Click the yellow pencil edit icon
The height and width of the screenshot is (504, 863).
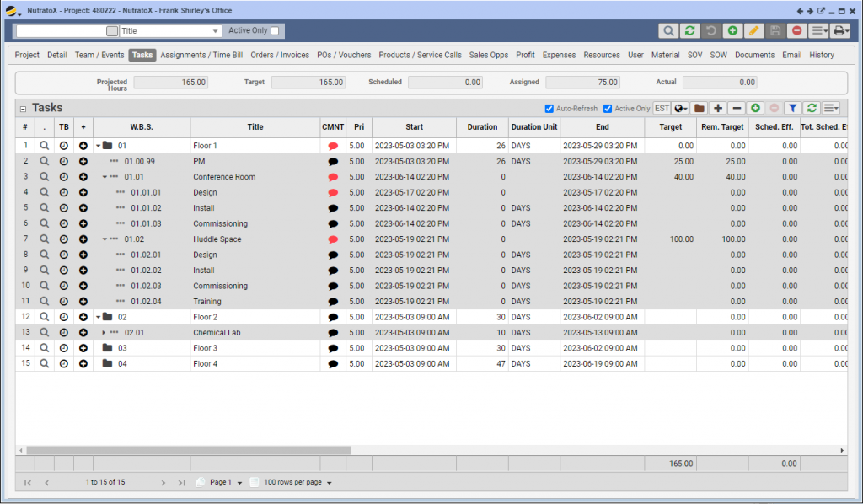754,30
